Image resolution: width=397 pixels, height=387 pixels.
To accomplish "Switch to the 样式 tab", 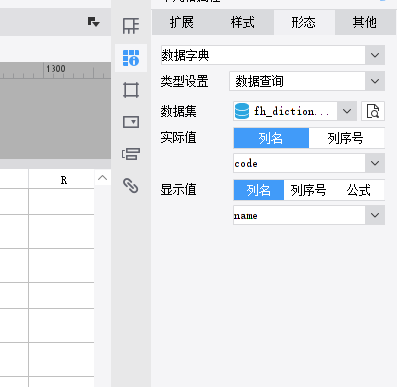I will click(x=243, y=22).
